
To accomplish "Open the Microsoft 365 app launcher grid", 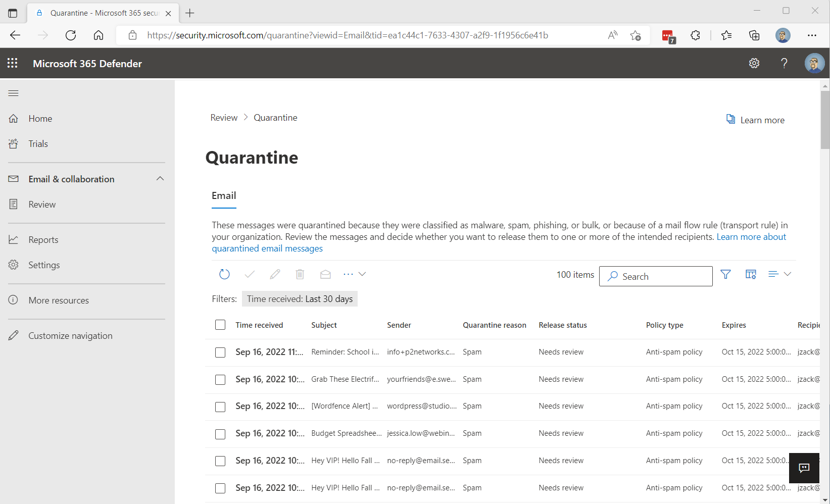I will tap(12, 63).
